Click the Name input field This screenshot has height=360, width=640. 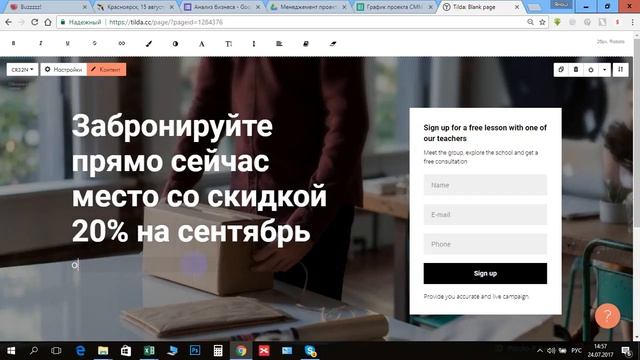tap(485, 185)
